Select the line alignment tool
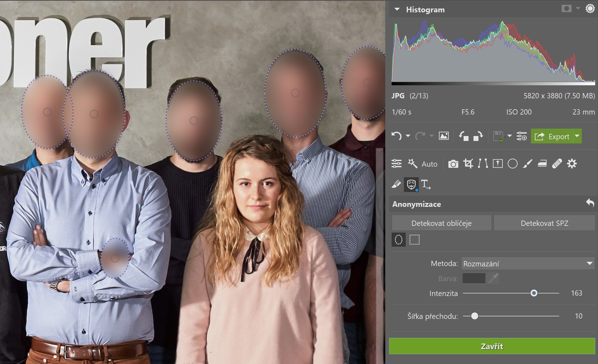The image size is (598, 364). click(483, 164)
